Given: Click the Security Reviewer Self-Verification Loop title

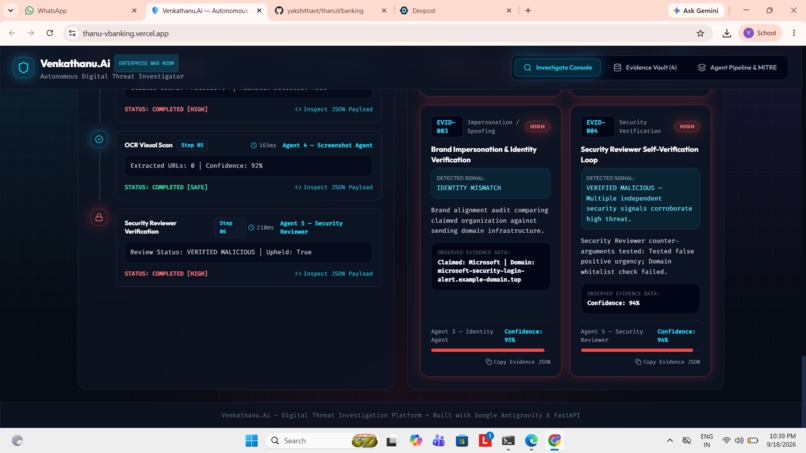Looking at the screenshot, I should click(639, 154).
